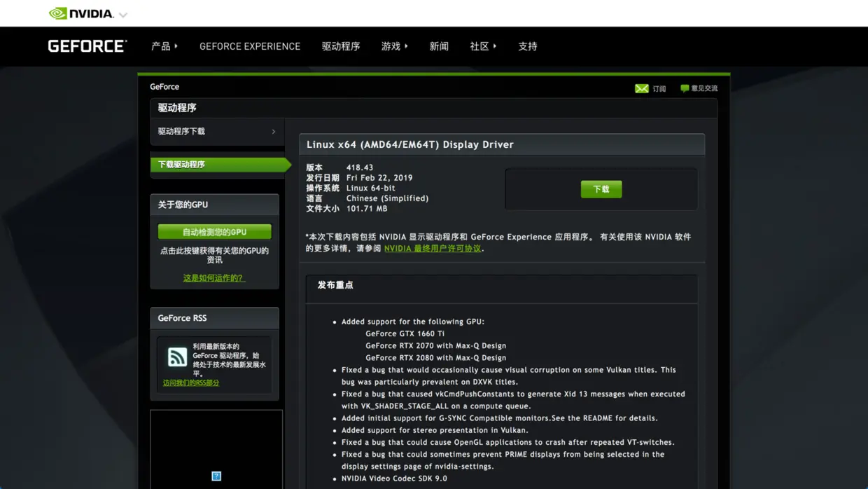Click the 驱动程序 section heading

coord(177,108)
